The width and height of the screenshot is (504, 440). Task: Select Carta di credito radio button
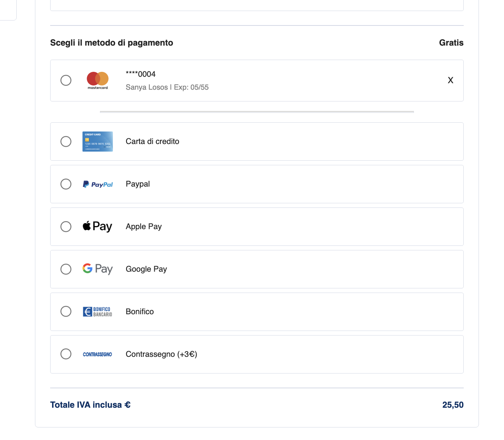coord(66,141)
